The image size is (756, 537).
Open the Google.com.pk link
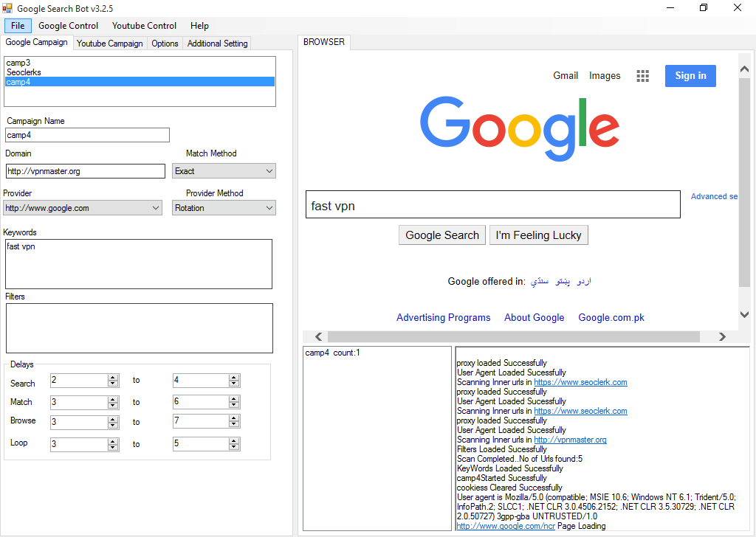tap(611, 317)
